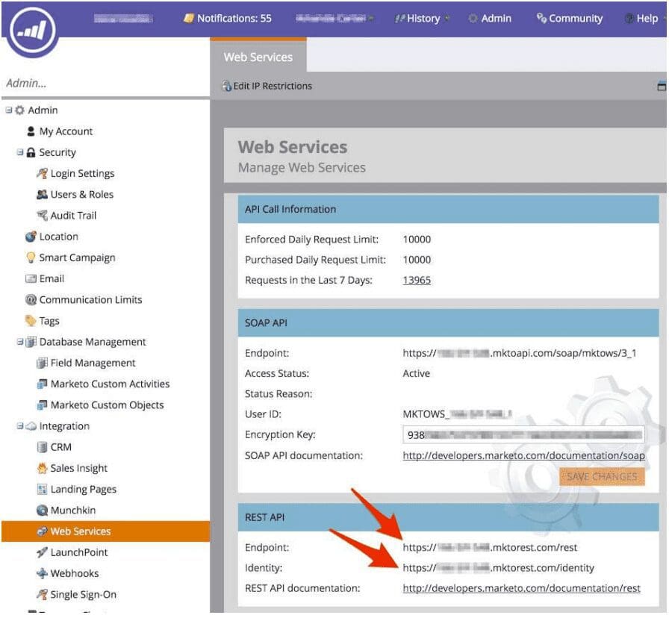Open the History dropdown arrow
The image size is (672, 618).
[x=447, y=19]
